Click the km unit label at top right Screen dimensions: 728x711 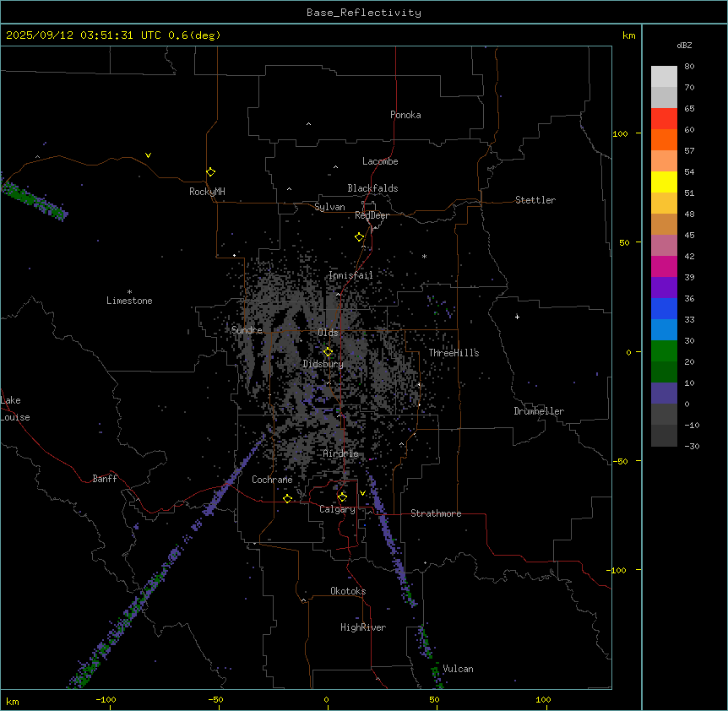pyautogui.click(x=628, y=35)
